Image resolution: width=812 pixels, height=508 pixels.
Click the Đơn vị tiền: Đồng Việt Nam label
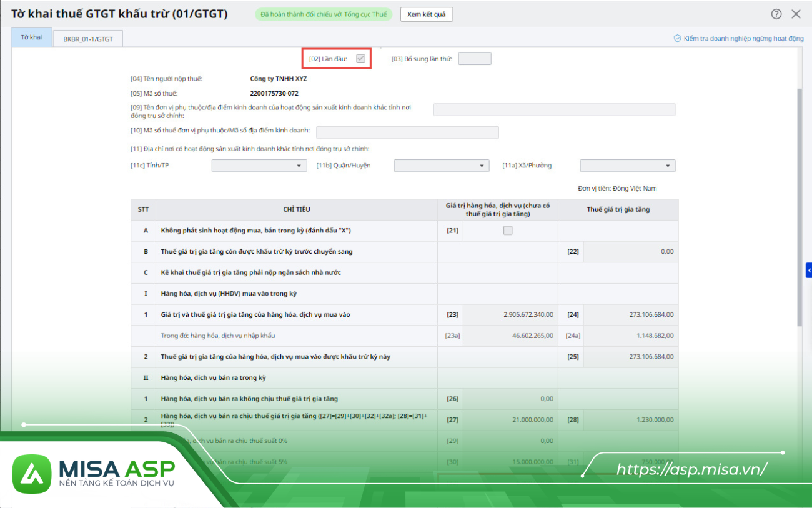tap(617, 188)
